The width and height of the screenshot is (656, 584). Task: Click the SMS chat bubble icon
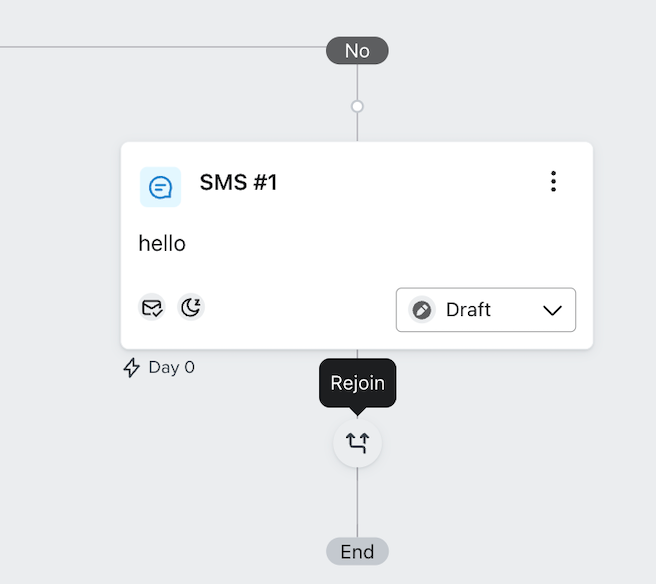point(160,187)
